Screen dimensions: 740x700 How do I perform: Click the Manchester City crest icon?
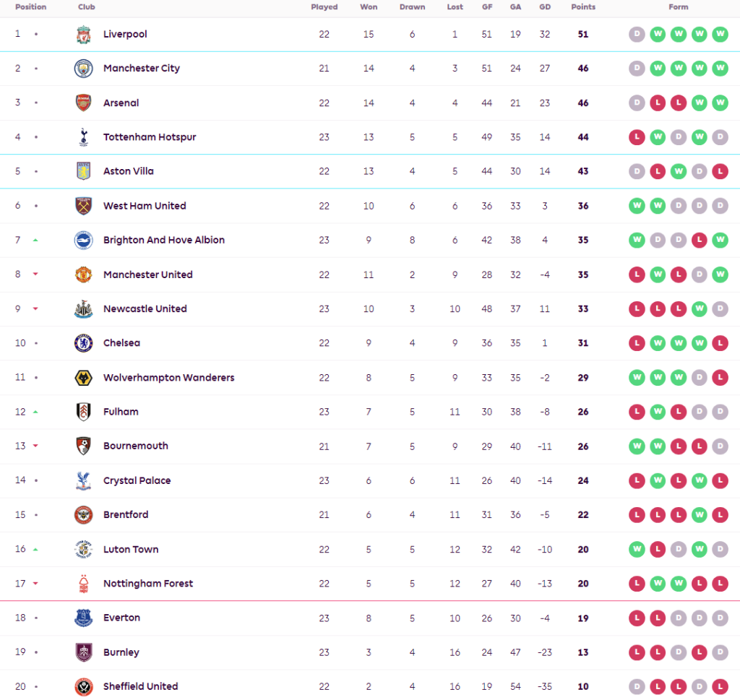coord(84,69)
